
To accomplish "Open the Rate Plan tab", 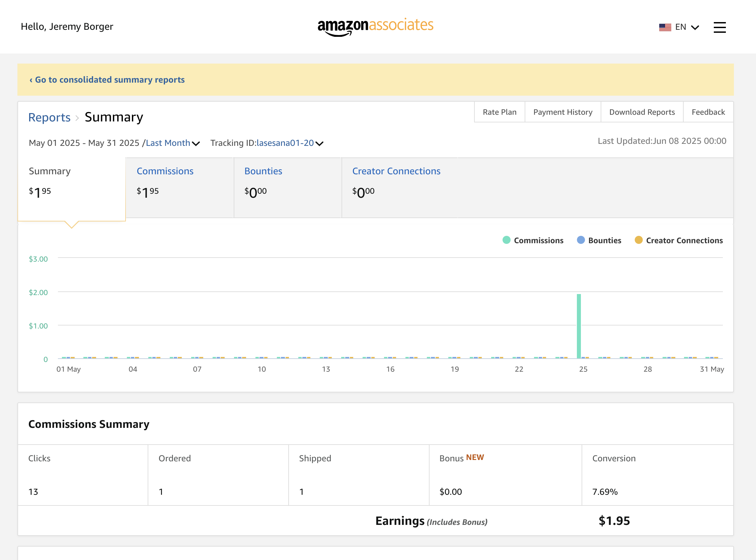I will pyautogui.click(x=500, y=112).
